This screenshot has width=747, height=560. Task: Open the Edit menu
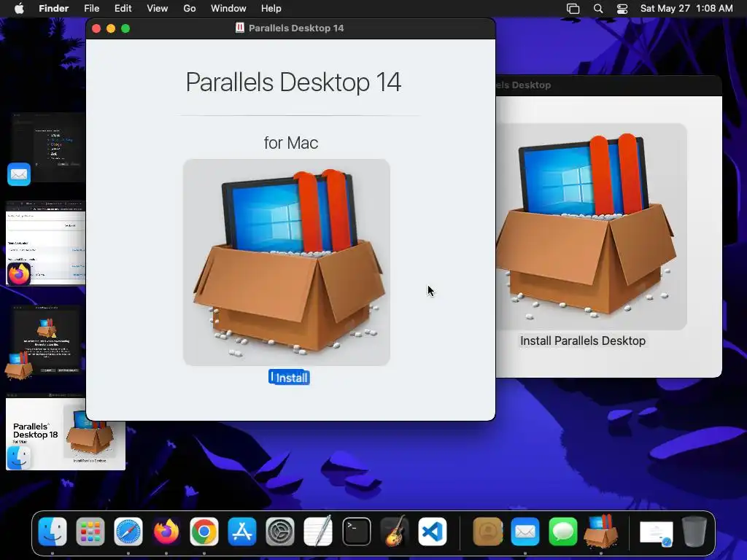click(123, 9)
